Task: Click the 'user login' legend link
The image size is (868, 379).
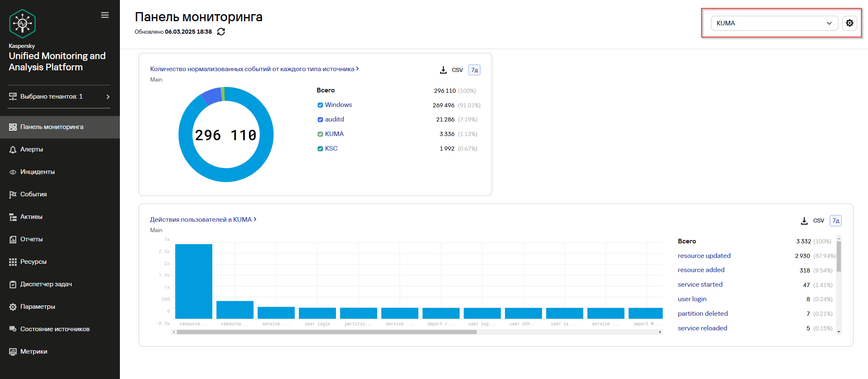Action: (x=692, y=299)
